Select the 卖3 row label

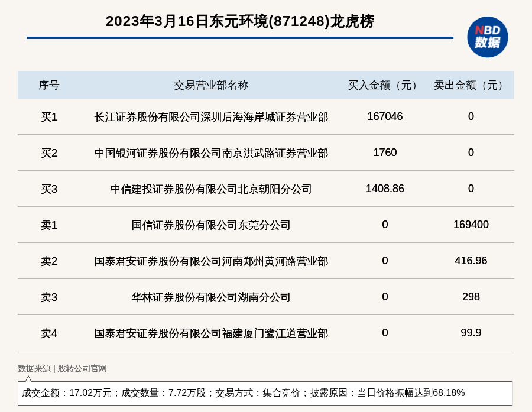(x=49, y=297)
